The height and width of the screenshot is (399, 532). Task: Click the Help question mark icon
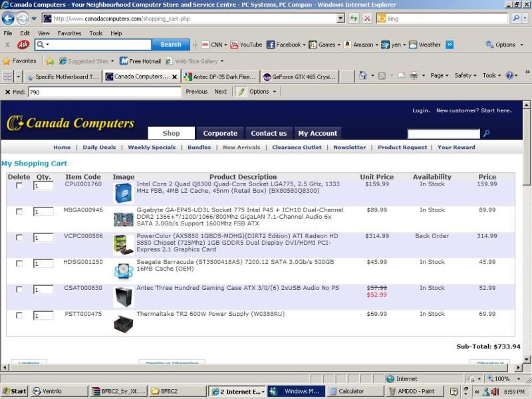click(x=509, y=76)
